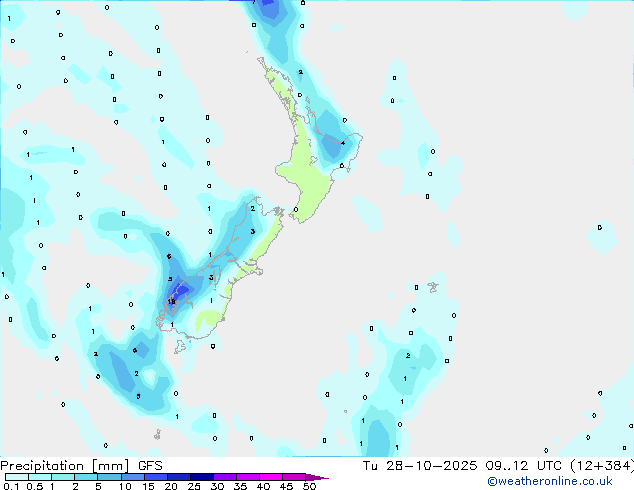The width and height of the screenshot is (634, 490).
Task: Click the 5–10 mm legend color cell
Action: [x=109, y=477]
